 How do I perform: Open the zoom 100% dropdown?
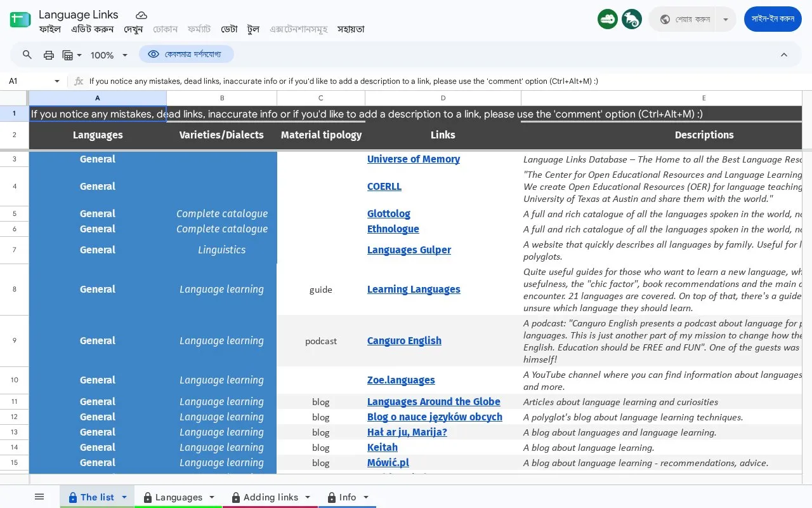pos(109,55)
